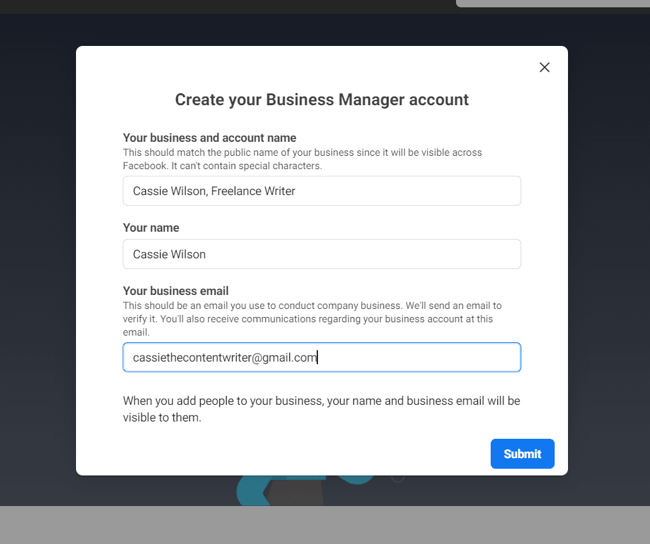Click the blue illustration below the dialog
The width and height of the screenshot is (650, 544).
pyautogui.click(x=250, y=490)
